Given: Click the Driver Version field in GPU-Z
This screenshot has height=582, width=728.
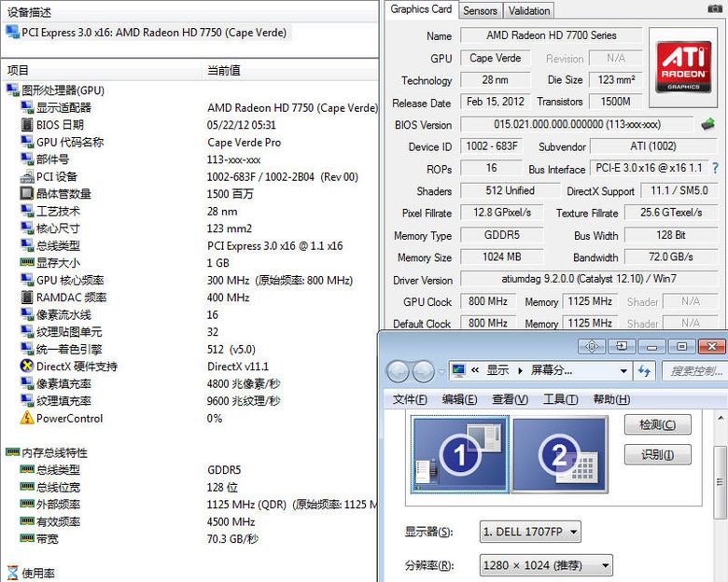Looking at the screenshot, I should click(589, 279).
